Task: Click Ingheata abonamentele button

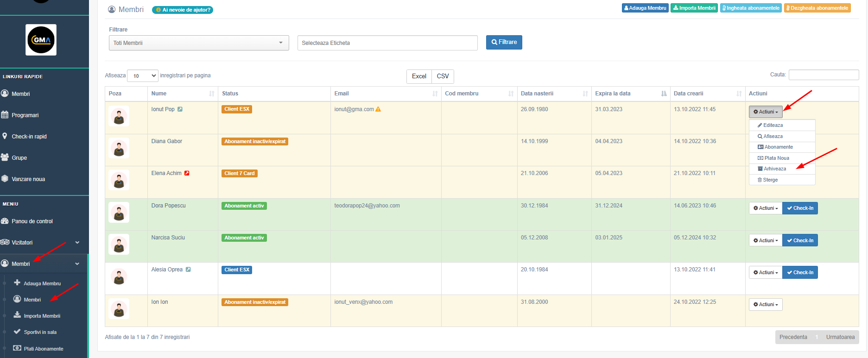Action: [x=751, y=8]
